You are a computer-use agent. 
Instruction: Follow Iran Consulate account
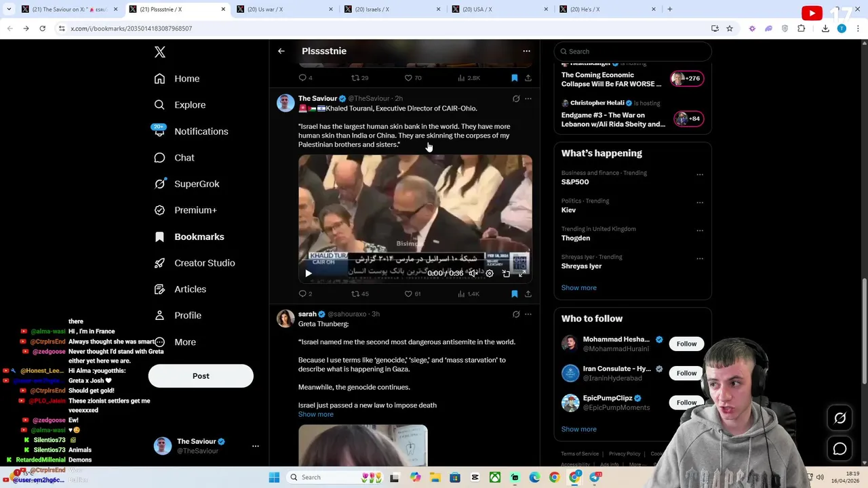(686, 373)
